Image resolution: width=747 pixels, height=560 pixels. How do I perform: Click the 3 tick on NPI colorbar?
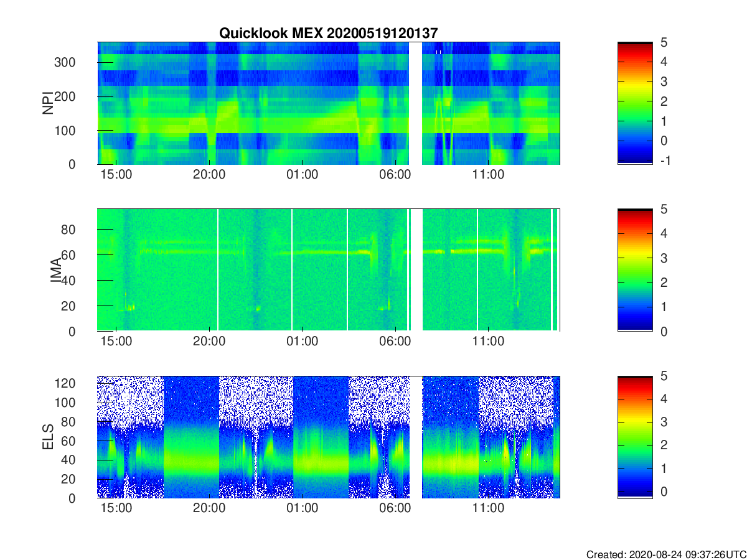664,82
